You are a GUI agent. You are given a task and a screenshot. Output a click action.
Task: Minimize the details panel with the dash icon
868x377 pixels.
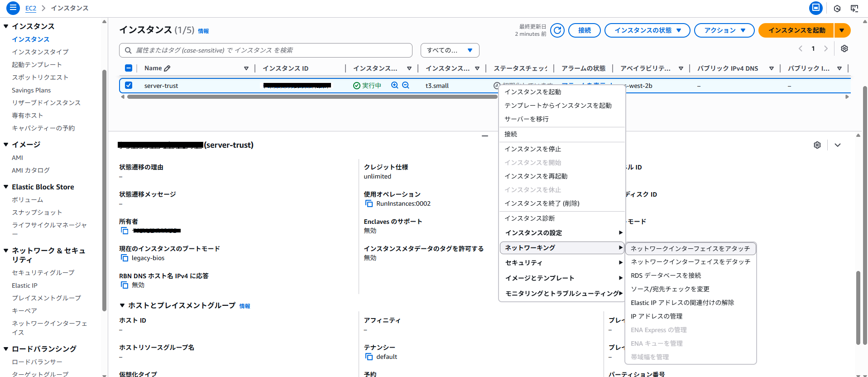click(x=485, y=136)
